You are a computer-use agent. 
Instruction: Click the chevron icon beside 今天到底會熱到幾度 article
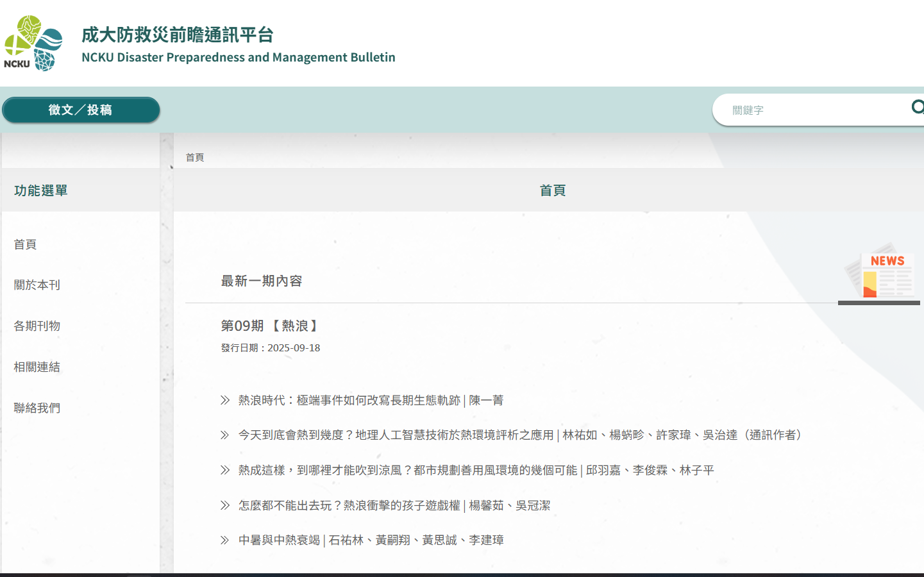coord(224,435)
